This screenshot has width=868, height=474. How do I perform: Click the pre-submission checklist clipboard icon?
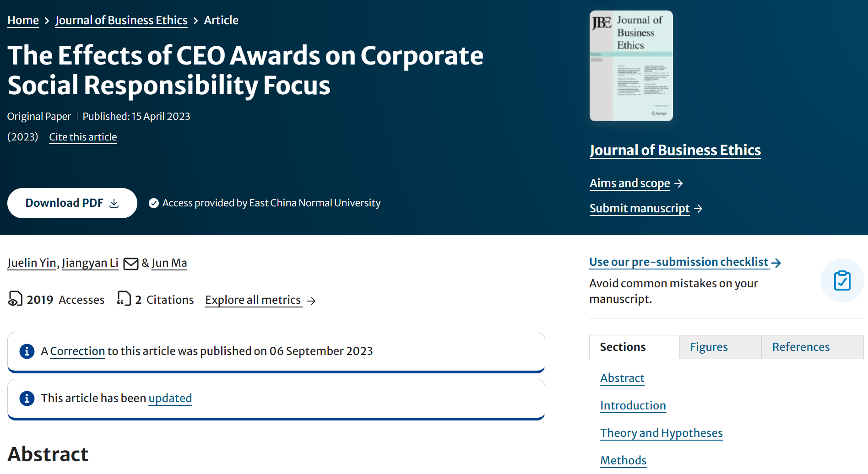point(841,280)
